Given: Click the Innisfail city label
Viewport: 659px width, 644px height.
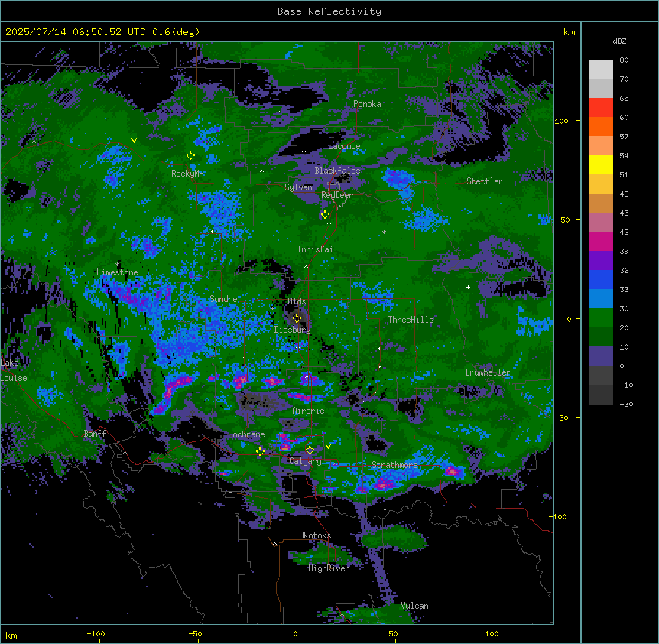Looking at the screenshot, I should (x=317, y=249).
